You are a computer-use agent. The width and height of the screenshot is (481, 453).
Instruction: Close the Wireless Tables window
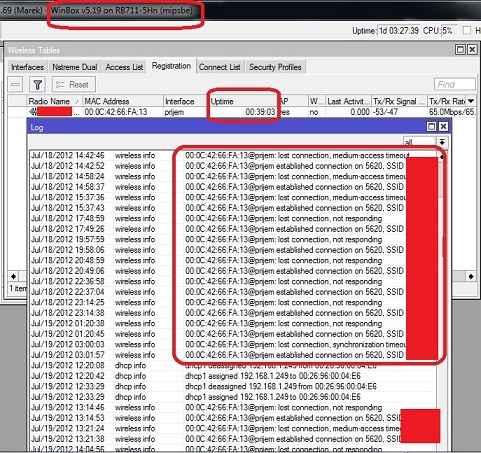(472, 50)
